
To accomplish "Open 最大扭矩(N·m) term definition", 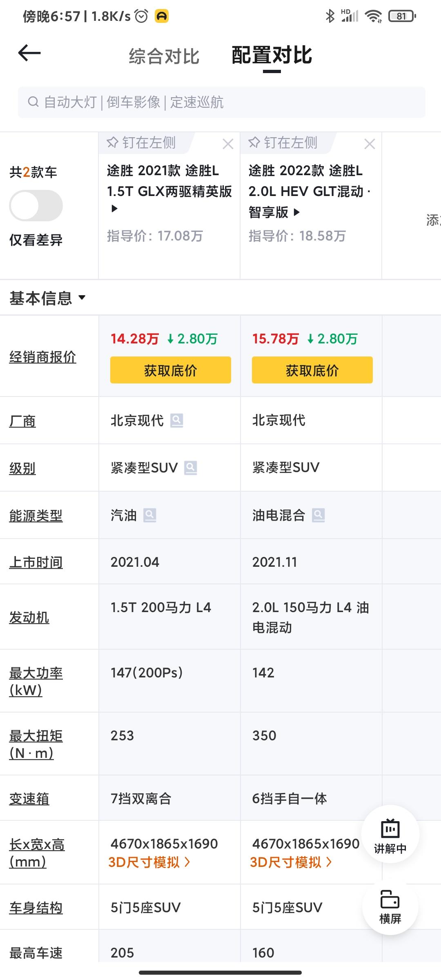I will point(36,744).
